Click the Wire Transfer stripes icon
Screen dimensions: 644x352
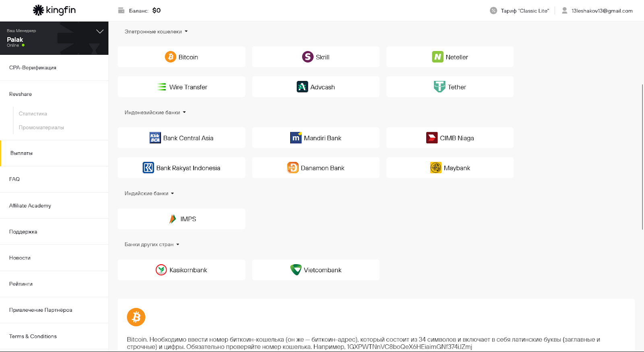[161, 87]
